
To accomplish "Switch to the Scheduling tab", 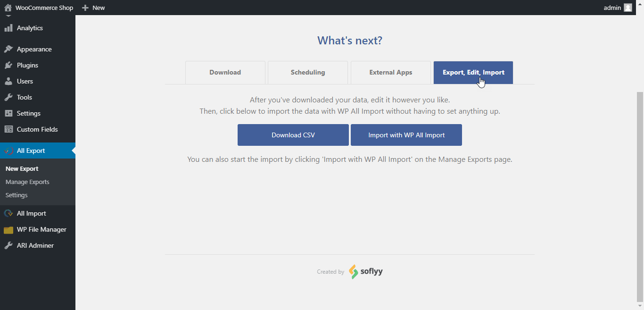I will coord(308,73).
